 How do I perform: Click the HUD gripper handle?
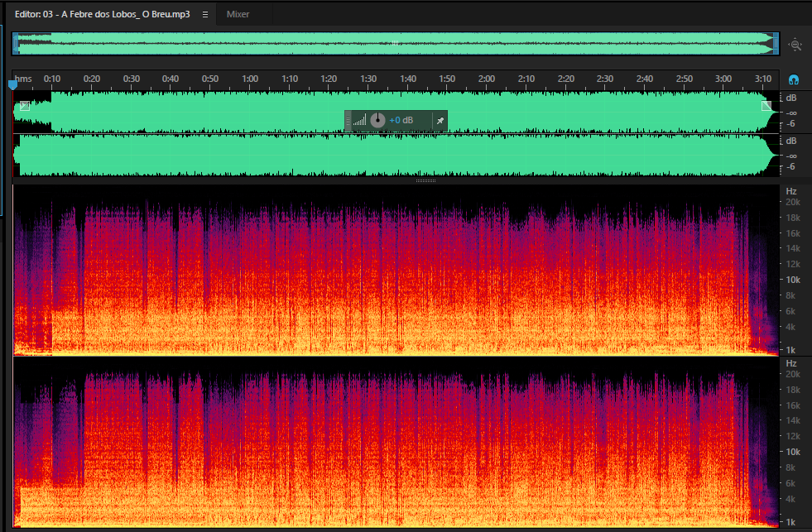pos(348,121)
